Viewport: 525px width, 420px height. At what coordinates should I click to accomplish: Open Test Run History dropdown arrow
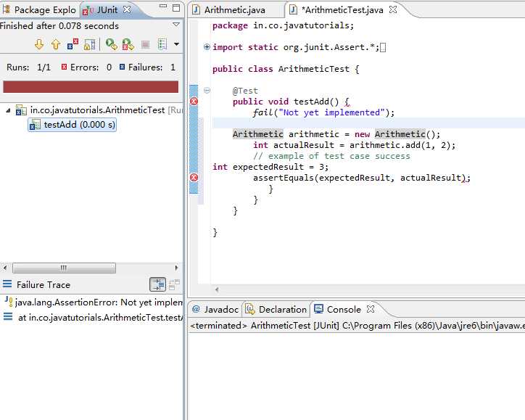click(x=176, y=44)
